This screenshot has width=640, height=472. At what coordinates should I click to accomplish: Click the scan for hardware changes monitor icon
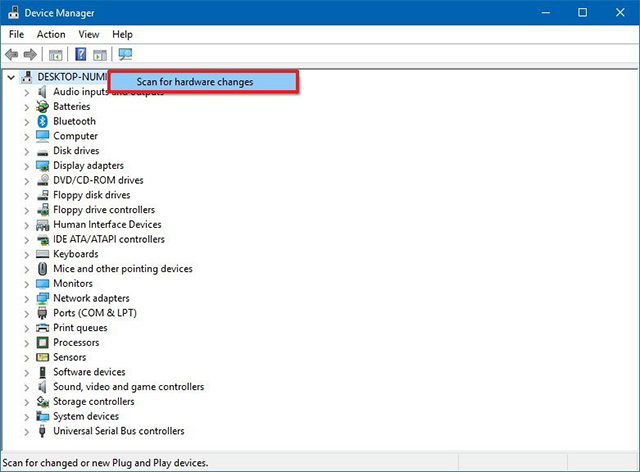point(125,54)
